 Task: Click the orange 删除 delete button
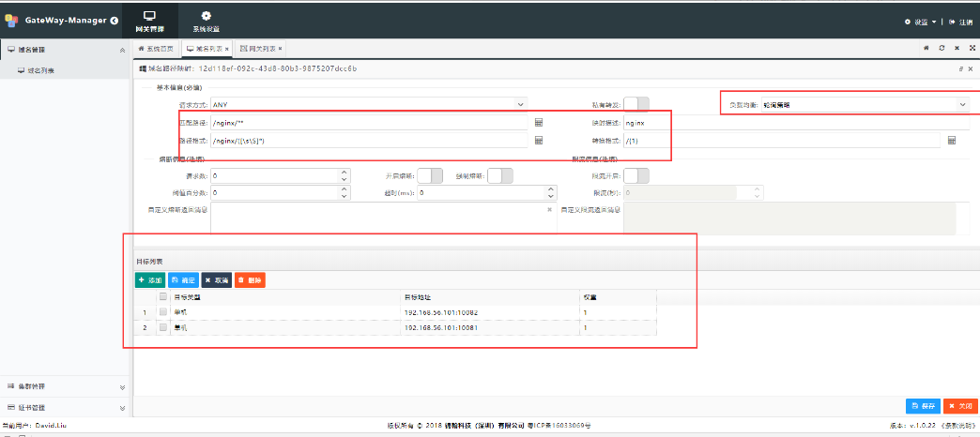click(x=250, y=280)
